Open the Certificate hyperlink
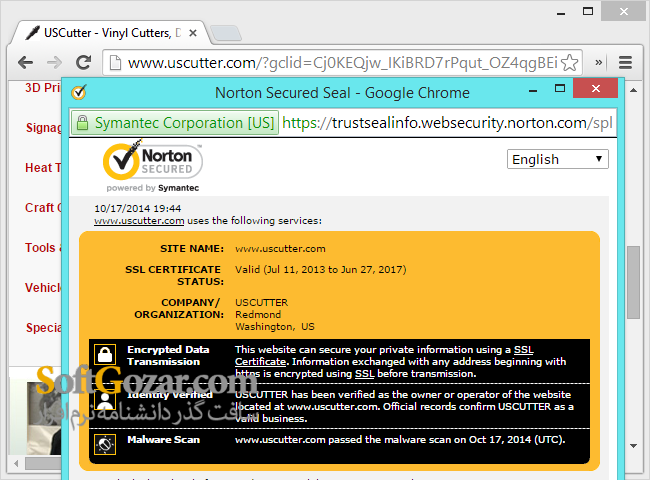Viewport: 650px width, 480px height. pyautogui.click(x=260, y=361)
